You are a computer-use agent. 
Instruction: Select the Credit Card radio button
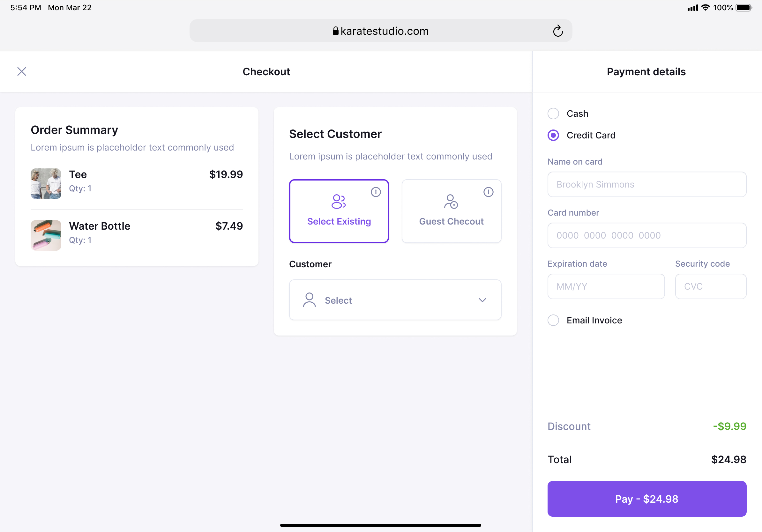pos(553,135)
